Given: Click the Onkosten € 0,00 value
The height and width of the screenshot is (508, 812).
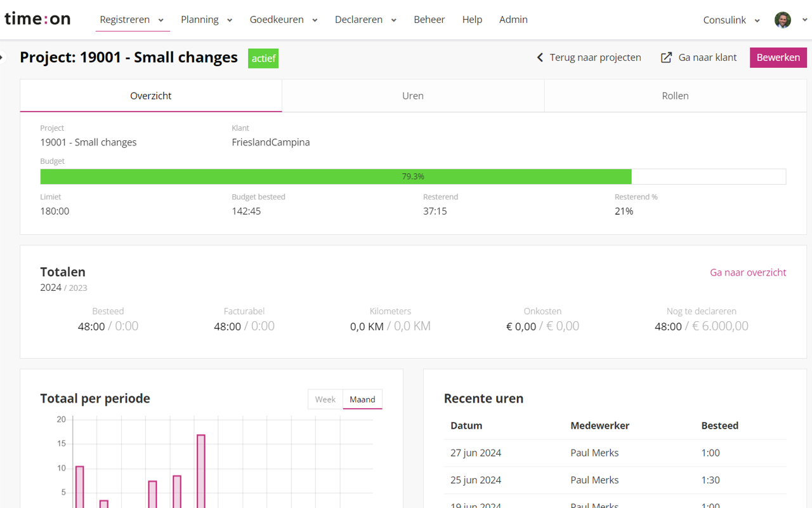Looking at the screenshot, I should [x=521, y=326].
